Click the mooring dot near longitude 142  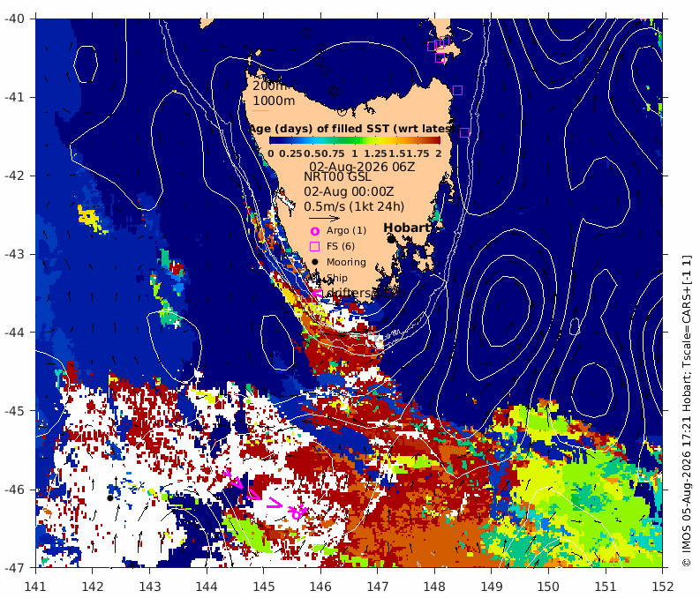click(x=109, y=498)
